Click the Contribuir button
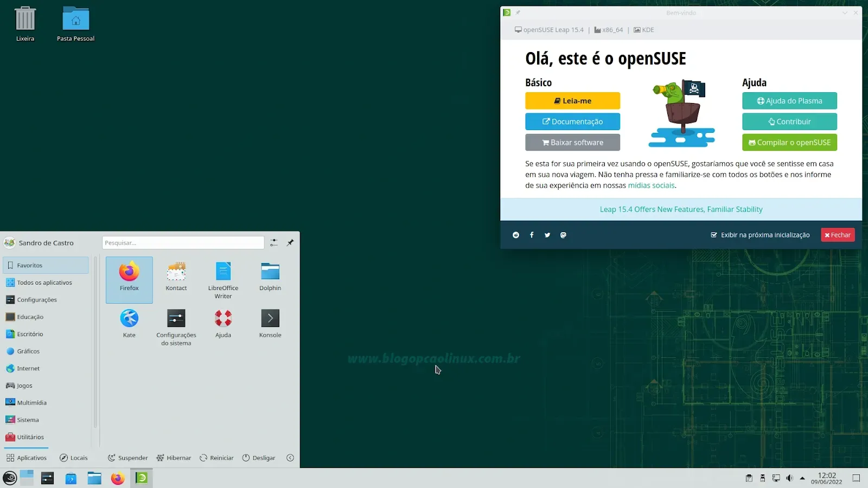The height and width of the screenshot is (488, 868). tap(789, 121)
